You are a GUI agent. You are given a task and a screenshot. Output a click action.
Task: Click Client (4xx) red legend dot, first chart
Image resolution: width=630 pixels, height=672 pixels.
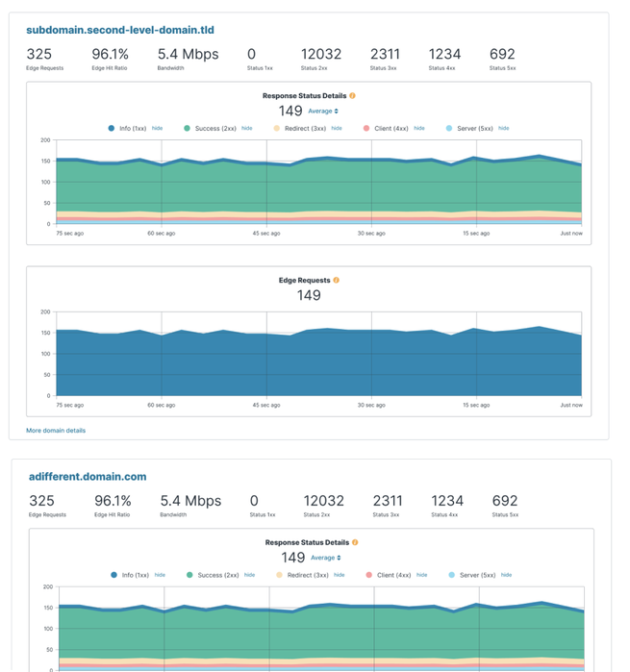coord(366,128)
